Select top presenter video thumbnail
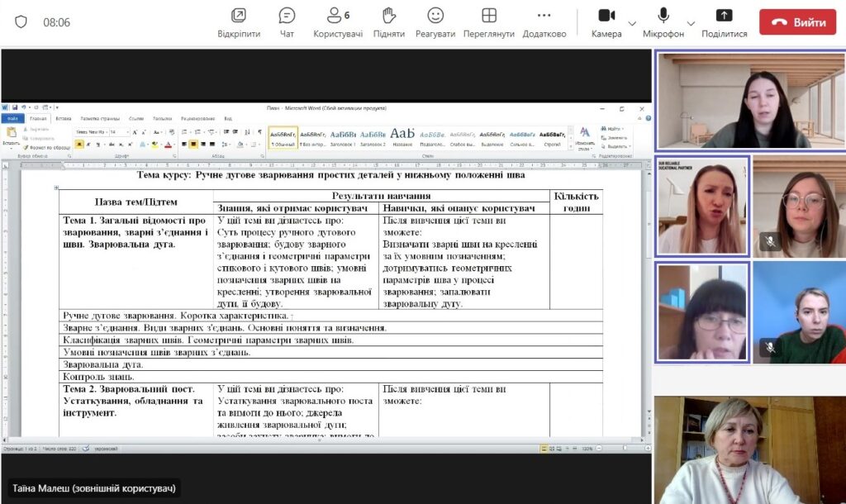Image resolution: width=846 pixels, height=504 pixels. point(750,101)
